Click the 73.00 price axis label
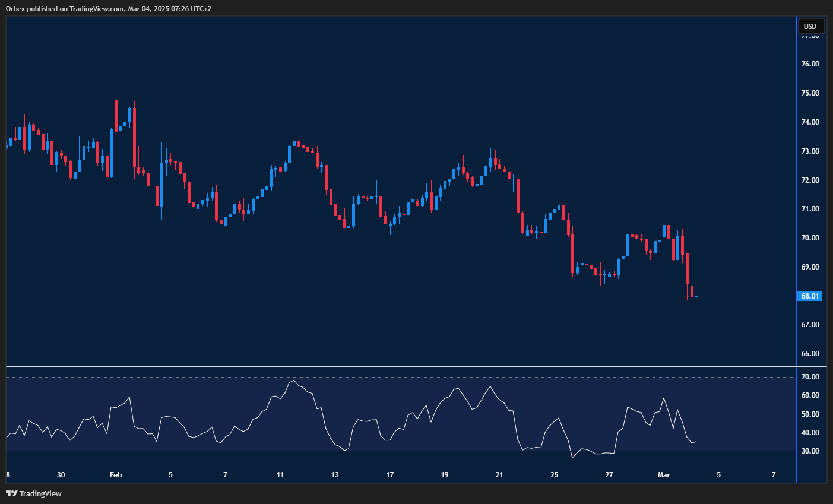Viewport: 833px width, 504px height. click(810, 151)
